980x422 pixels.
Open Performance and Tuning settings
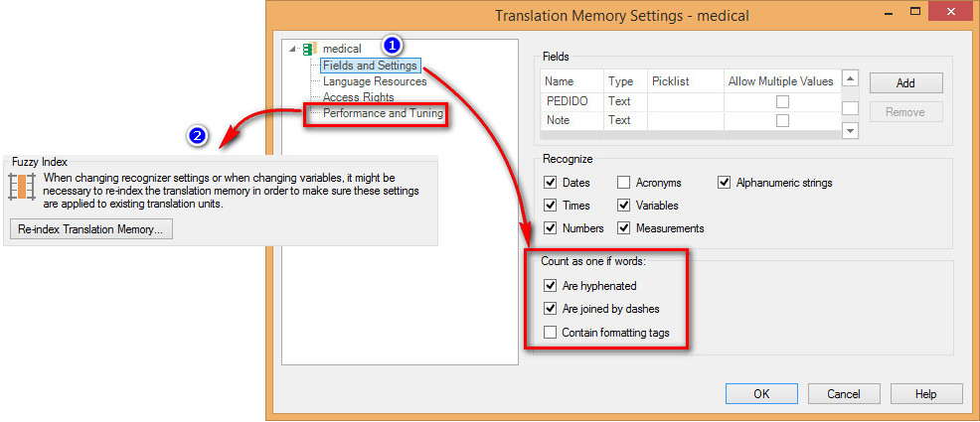383,114
